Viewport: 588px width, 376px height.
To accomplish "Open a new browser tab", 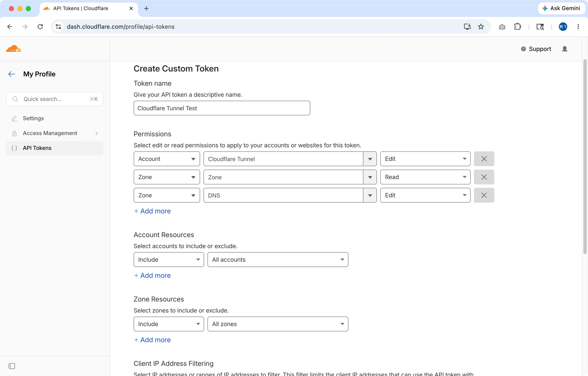I will coord(146,9).
